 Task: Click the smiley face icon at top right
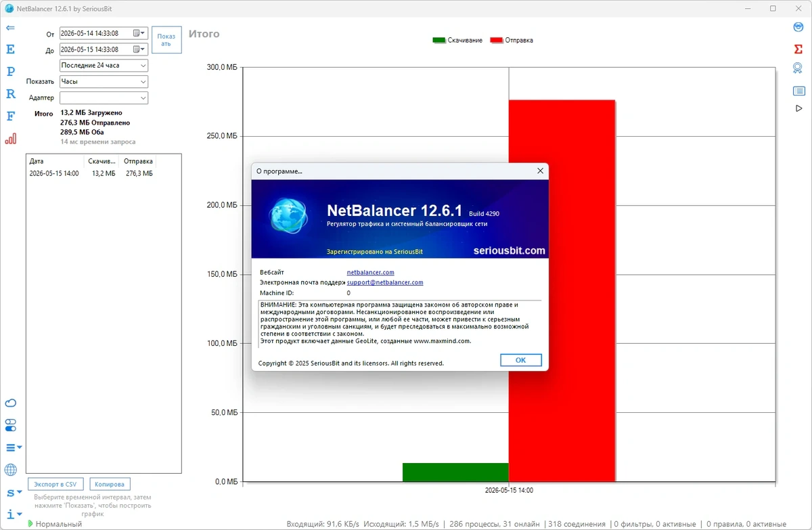point(798,27)
